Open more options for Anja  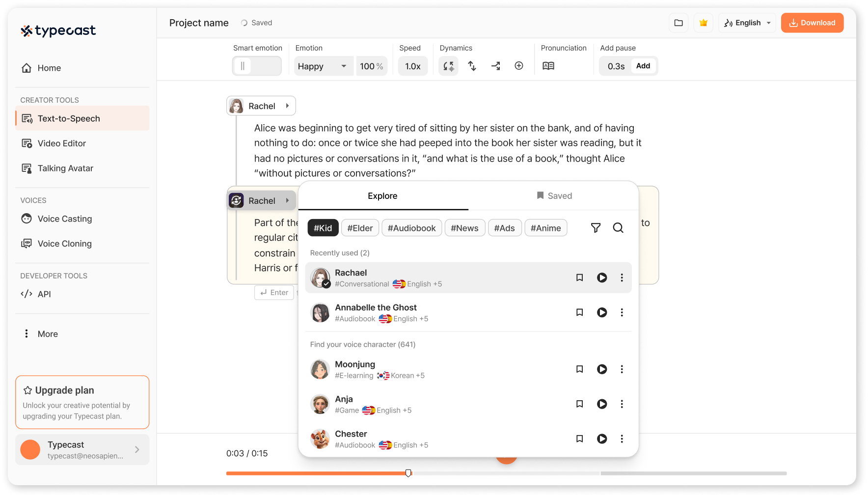pos(622,404)
